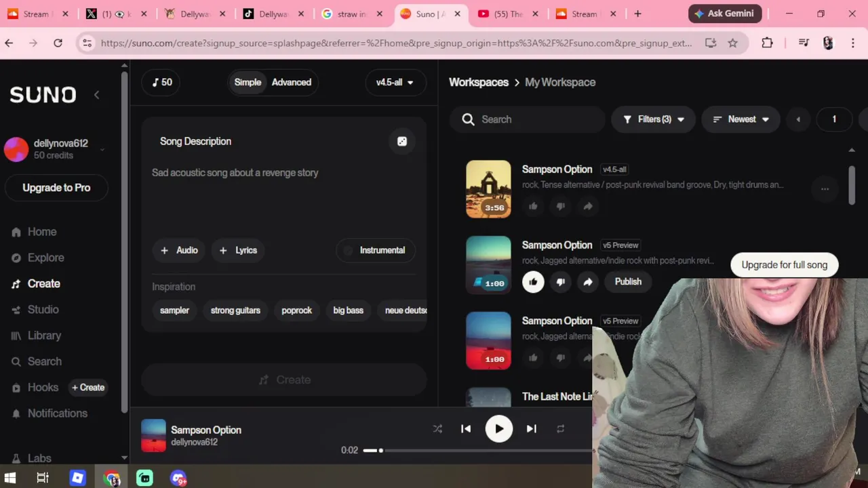The image size is (868, 488).
Task: Open the Filters (3) dropdown
Action: pos(654,119)
